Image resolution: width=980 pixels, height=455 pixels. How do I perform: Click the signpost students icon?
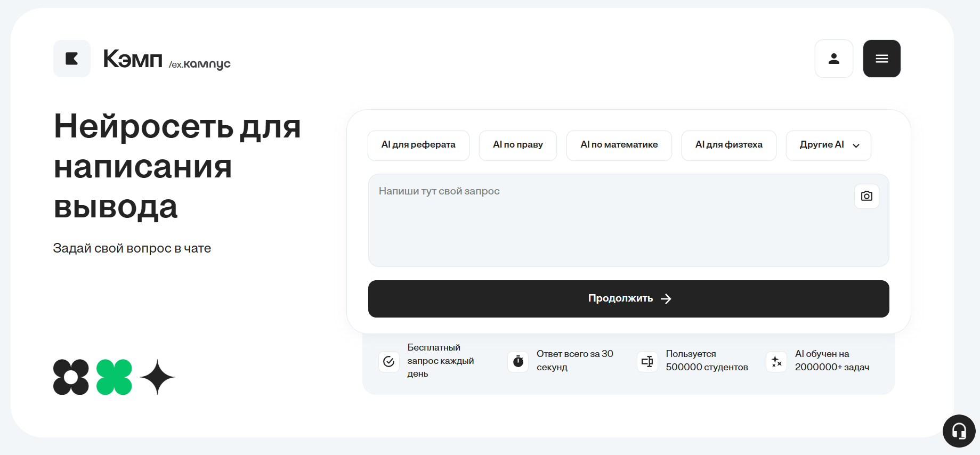pyautogui.click(x=647, y=362)
